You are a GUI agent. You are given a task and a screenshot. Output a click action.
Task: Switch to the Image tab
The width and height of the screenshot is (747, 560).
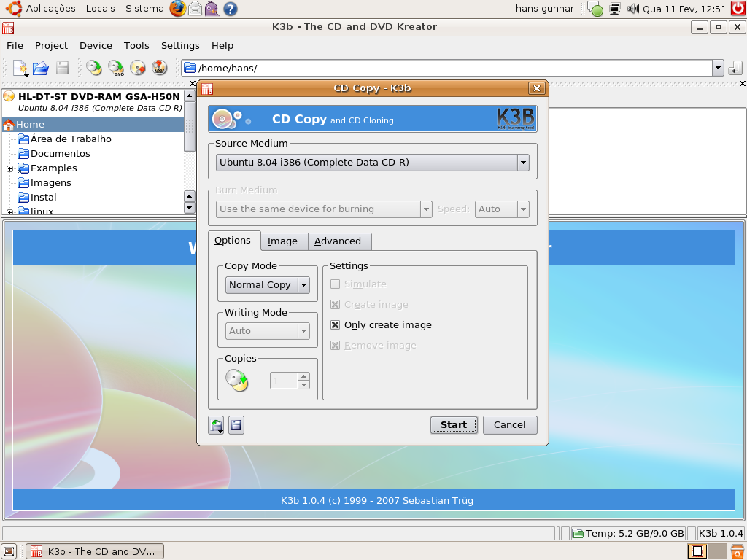pos(282,241)
